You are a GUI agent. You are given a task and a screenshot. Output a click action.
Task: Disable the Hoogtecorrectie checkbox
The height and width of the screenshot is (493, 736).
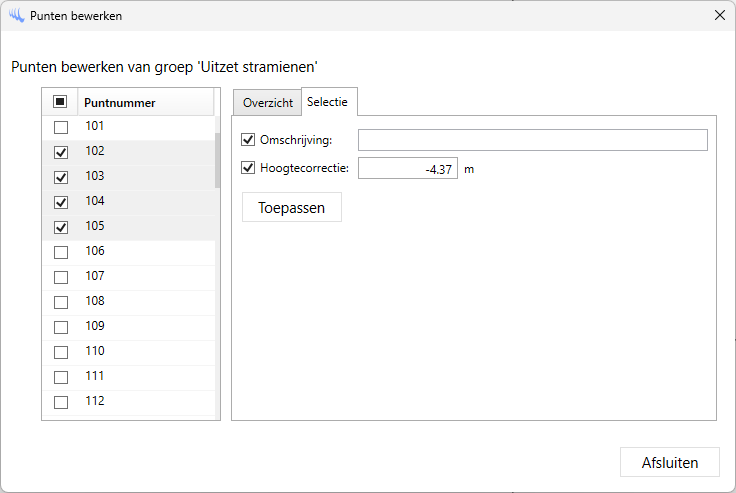(x=249, y=168)
